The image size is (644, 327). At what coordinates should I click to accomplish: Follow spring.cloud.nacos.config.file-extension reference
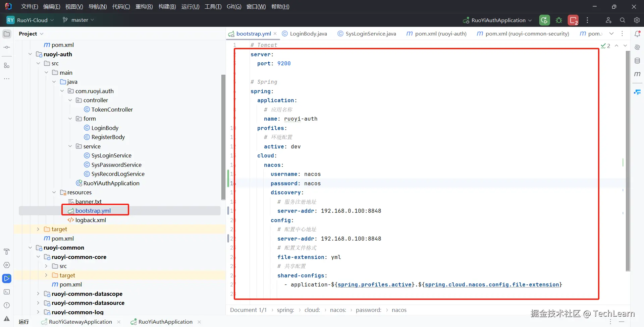tap(492, 285)
